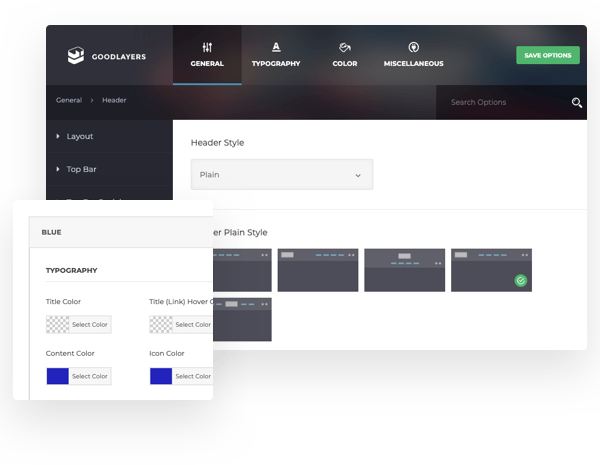Choose the centered-logo header style thumbnail
The image size is (600, 465).
(x=404, y=270)
